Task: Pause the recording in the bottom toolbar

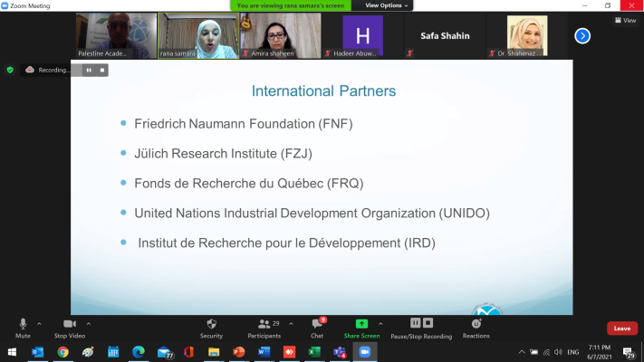Action: [x=416, y=323]
